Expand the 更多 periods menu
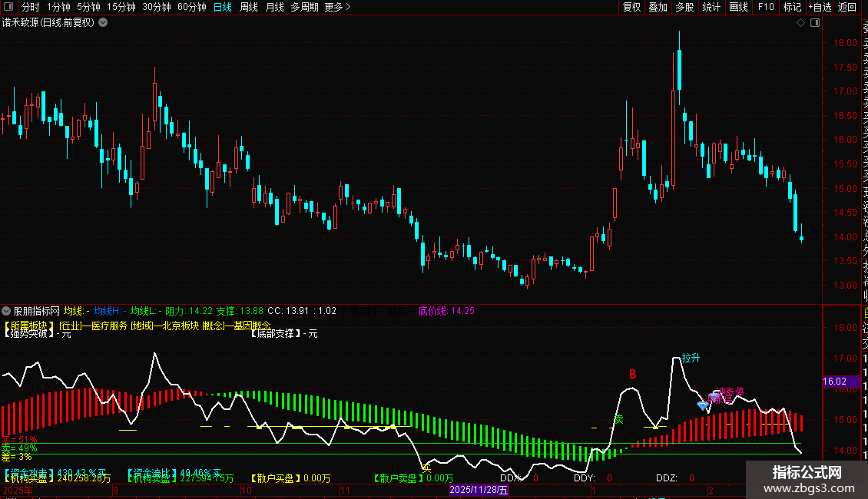This screenshot has height=499, width=868. tap(337, 7)
